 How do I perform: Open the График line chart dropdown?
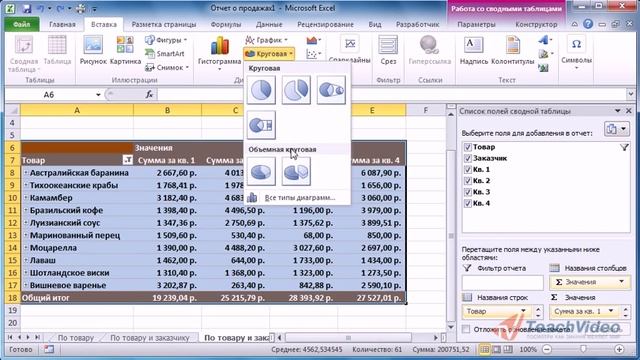coord(267,40)
